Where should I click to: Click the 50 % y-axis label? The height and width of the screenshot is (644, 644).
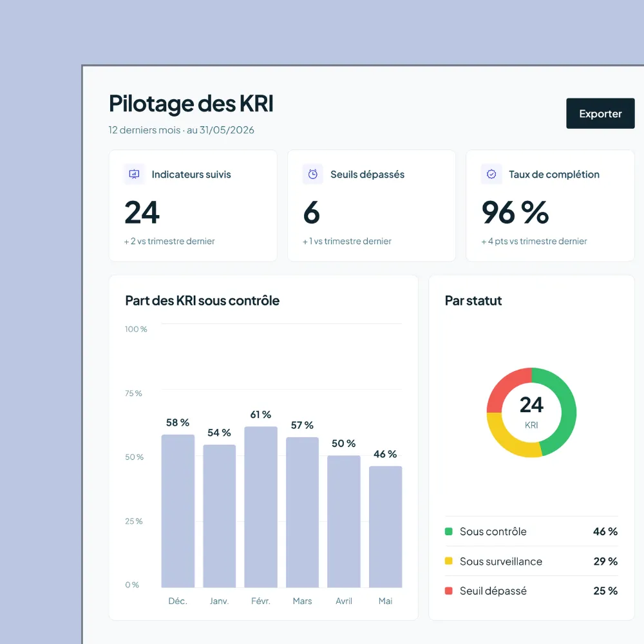point(135,457)
